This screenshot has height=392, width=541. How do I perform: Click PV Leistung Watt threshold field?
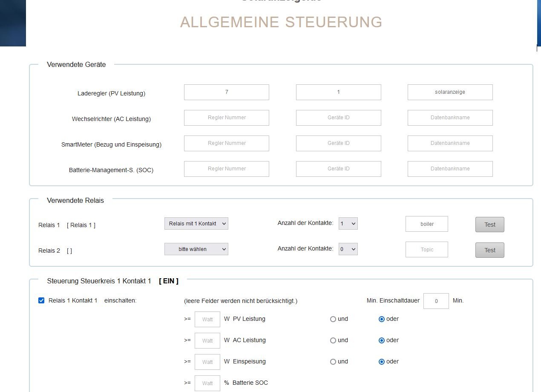pos(207,320)
